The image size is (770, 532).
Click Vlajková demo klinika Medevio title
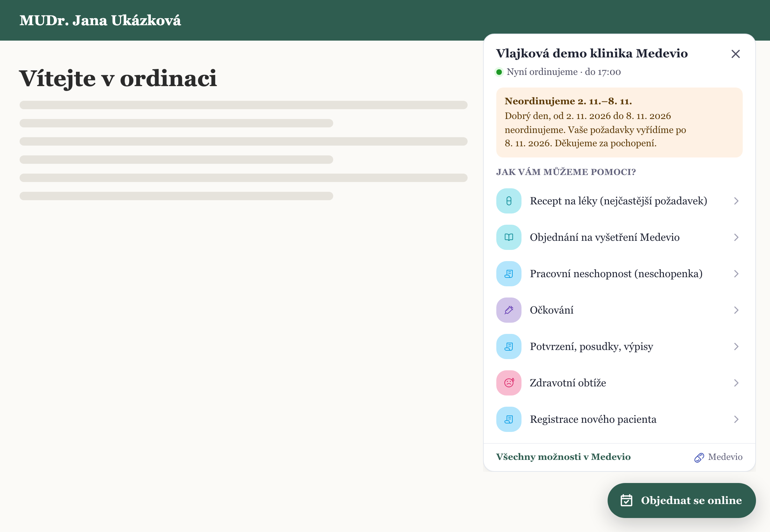click(x=592, y=53)
